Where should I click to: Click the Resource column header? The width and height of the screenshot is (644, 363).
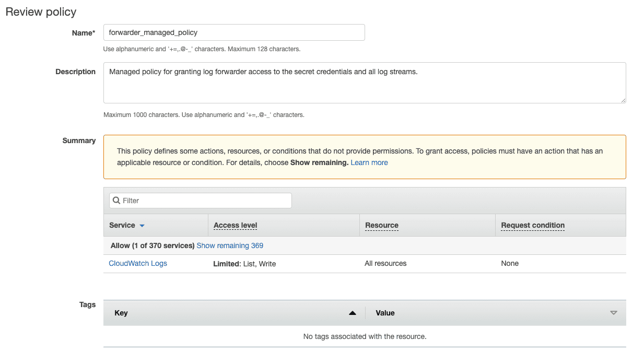coord(382,225)
